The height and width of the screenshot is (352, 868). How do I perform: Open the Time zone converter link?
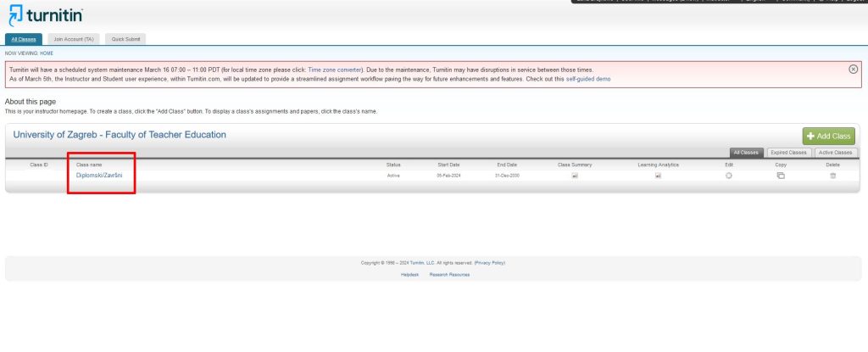coord(335,70)
